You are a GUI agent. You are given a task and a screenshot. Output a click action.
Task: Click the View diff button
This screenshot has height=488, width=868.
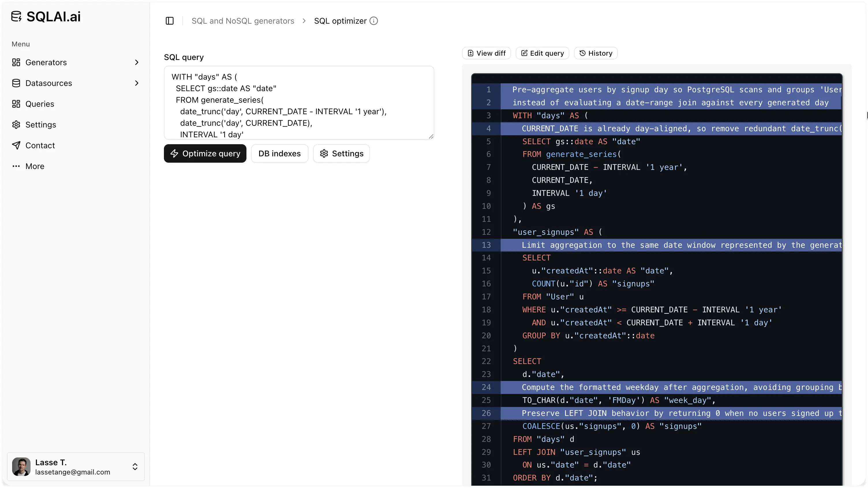coord(487,53)
